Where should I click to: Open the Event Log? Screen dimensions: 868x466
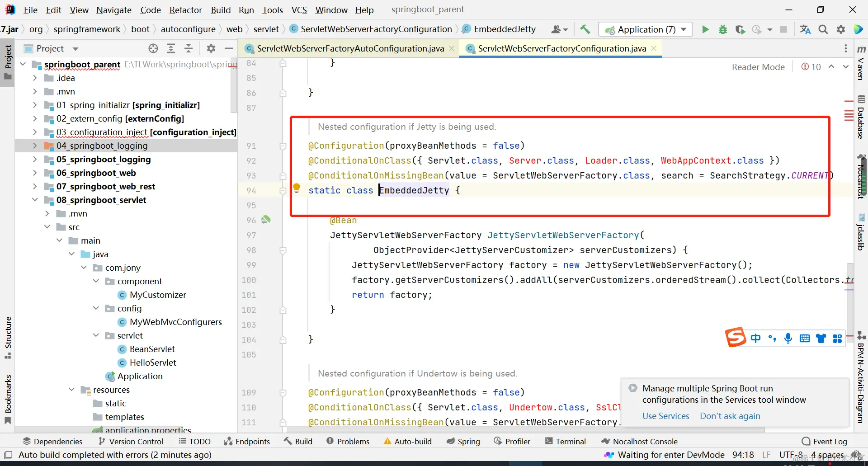coord(824,441)
